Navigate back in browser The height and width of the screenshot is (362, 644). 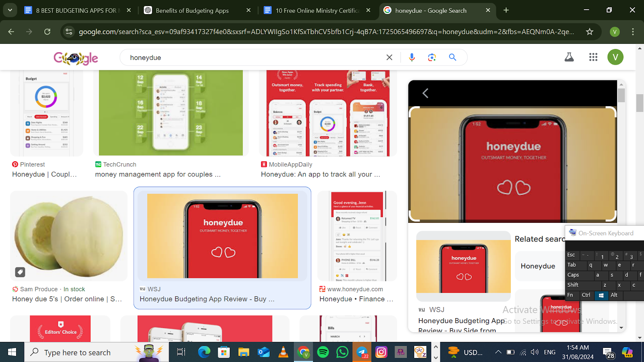point(11,31)
